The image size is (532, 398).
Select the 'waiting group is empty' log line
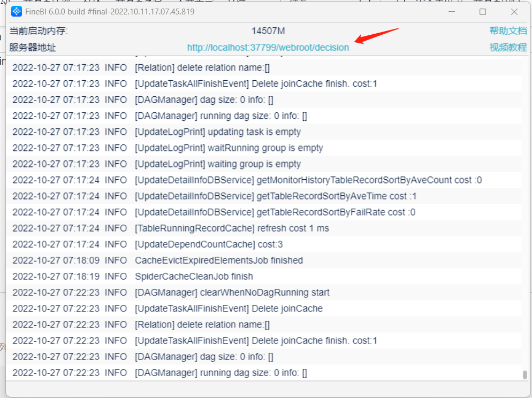(264, 164)
